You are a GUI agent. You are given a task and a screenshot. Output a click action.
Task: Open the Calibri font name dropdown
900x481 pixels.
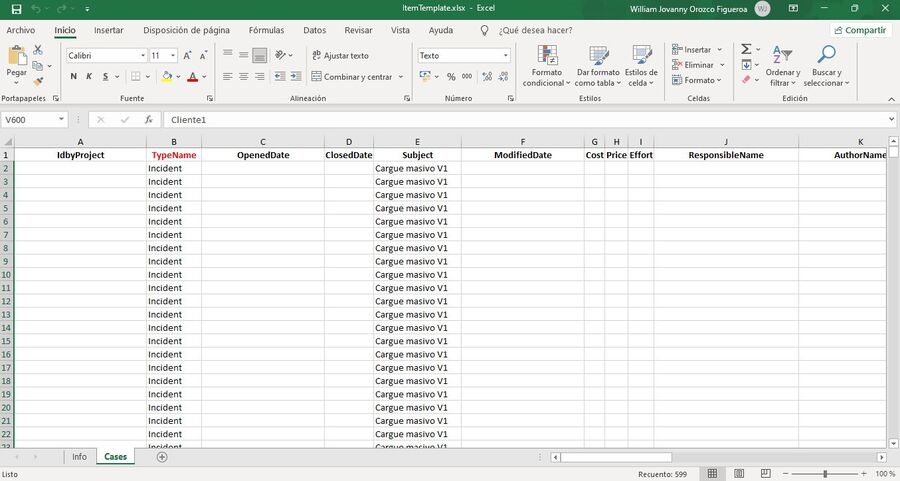point(141,56)
